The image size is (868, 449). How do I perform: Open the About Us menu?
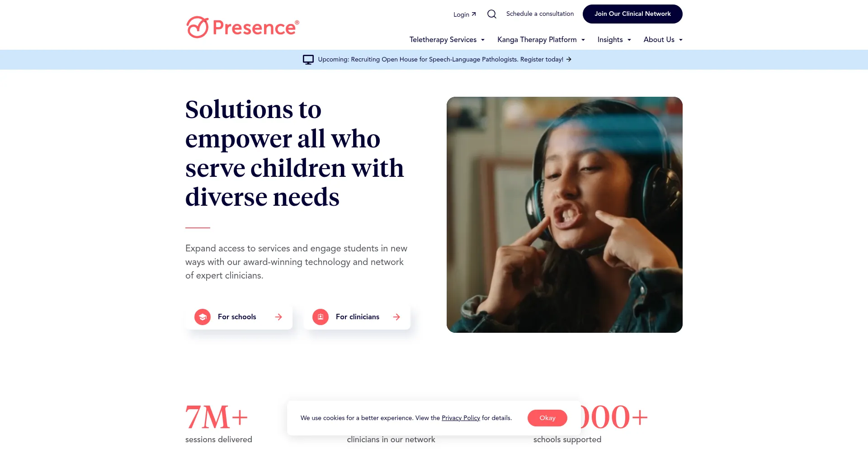pyautogui.click(x=663, y=40)
